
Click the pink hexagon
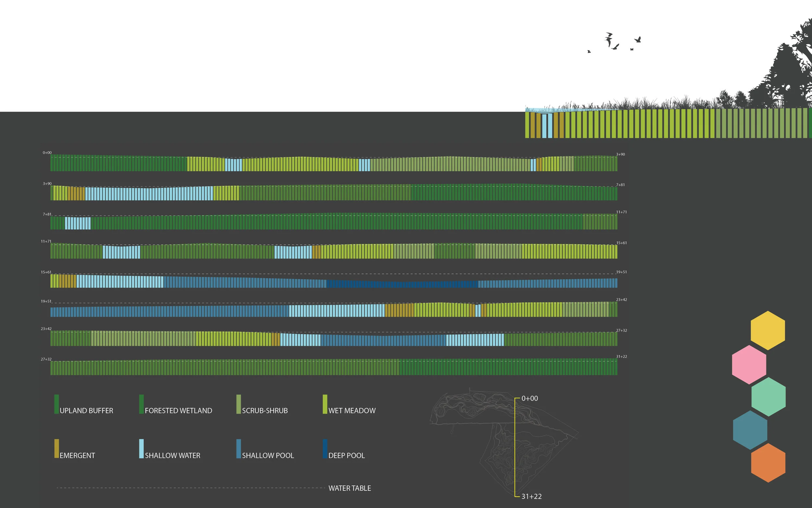749,365
